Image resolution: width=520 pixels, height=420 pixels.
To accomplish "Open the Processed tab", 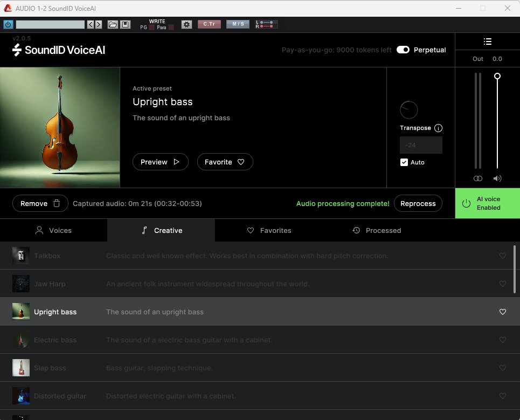I will [377, 230].
